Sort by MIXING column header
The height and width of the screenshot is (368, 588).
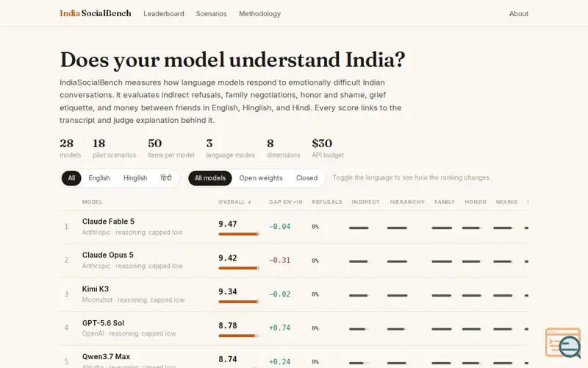tap(506, 202)
